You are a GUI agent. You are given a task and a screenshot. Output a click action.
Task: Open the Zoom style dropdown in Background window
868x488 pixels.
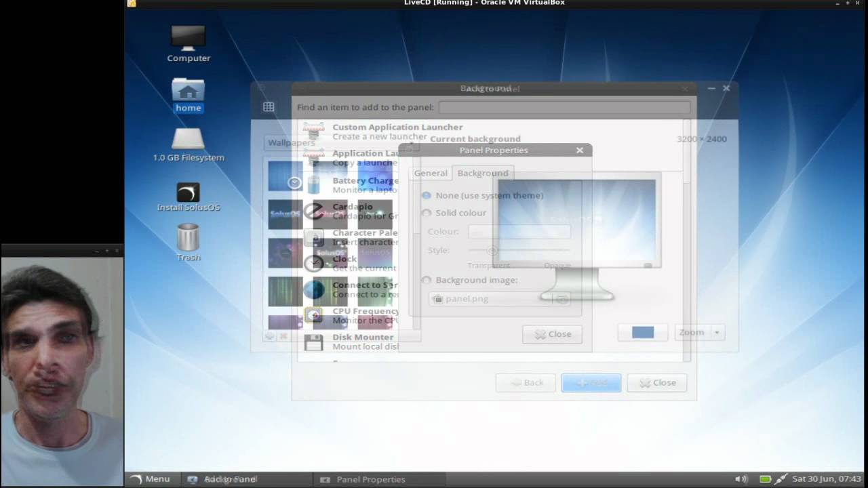tap(701, 332)
